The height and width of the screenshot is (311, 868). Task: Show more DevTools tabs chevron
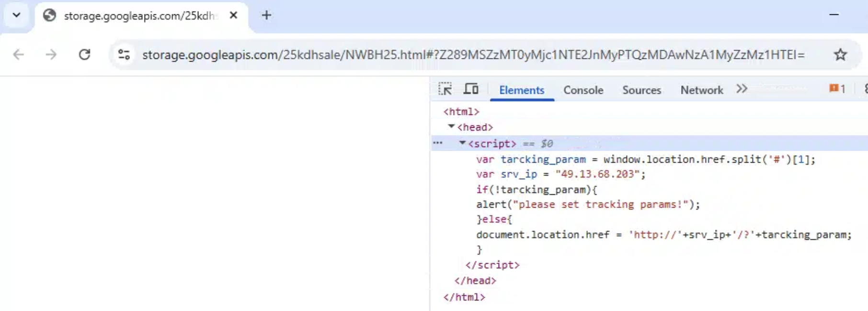(742, 89)
